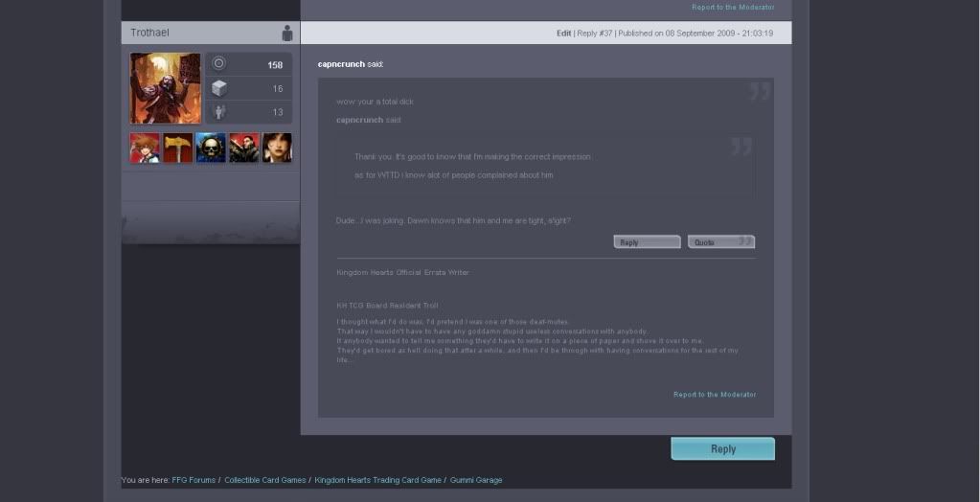
Task: Open the Trothael username profile link
Action: pos(150,33)
